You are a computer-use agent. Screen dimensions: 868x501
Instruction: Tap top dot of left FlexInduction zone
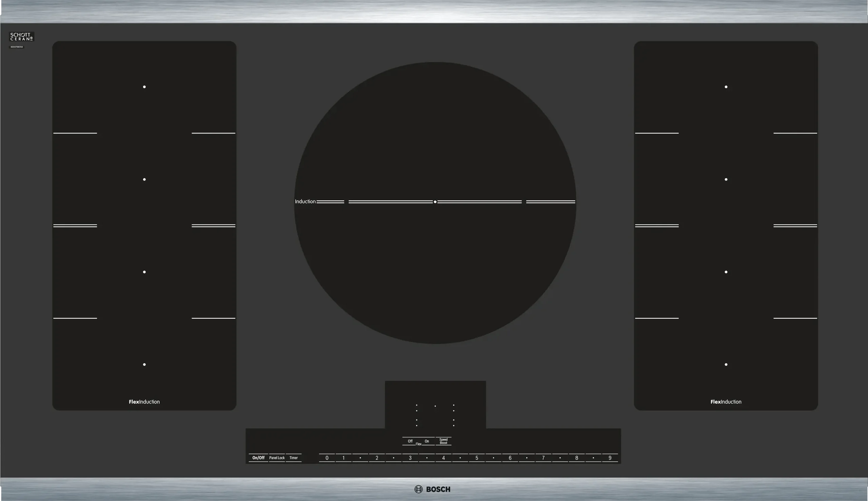[144, 87]
